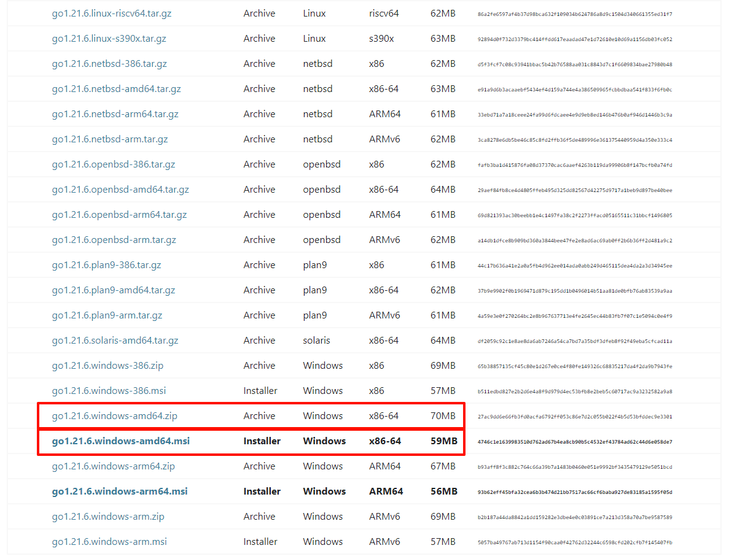756x559 pixels.
Task: Get the go1.21.6.openbsd-arm64.tar.gz file
Action: pyautogui.click(x=119, y=215)
